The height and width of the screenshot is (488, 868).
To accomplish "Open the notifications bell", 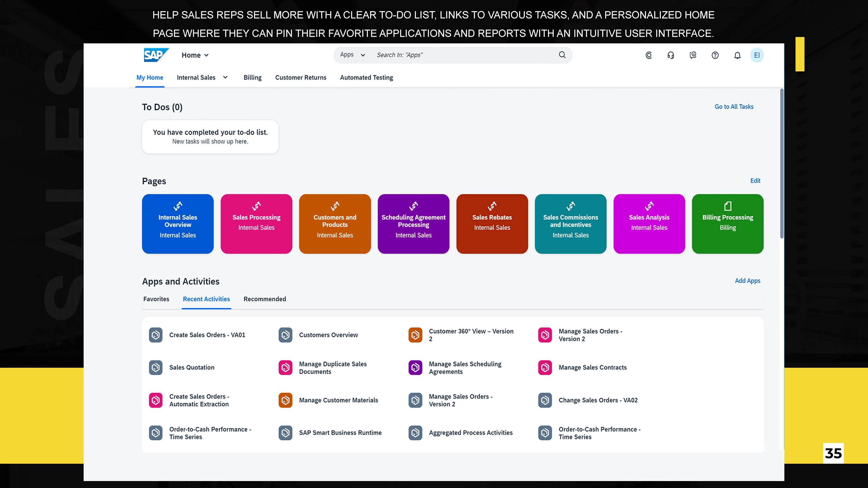I will pos(737,55).
